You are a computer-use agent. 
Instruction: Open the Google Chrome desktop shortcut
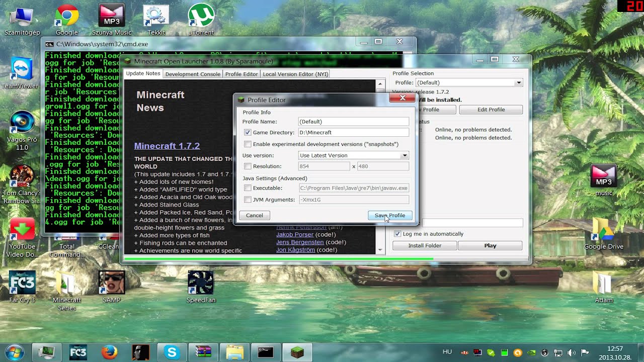click(66, 20)
